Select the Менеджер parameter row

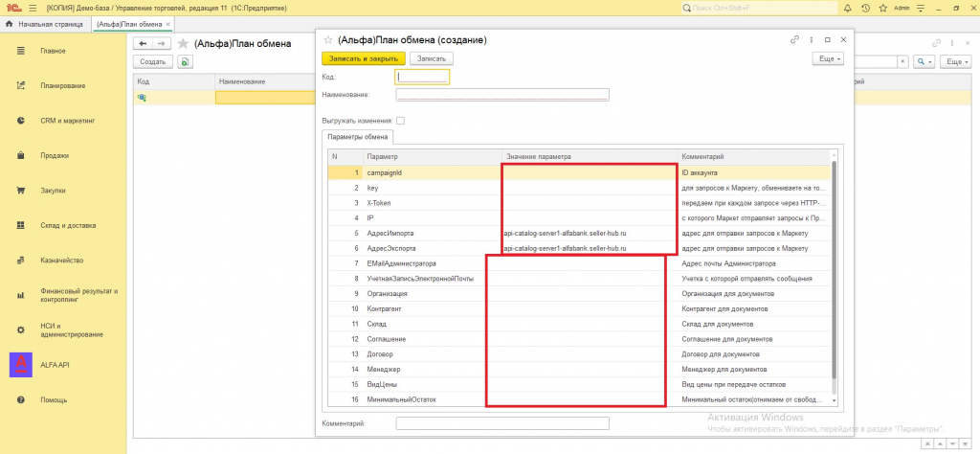579,369
